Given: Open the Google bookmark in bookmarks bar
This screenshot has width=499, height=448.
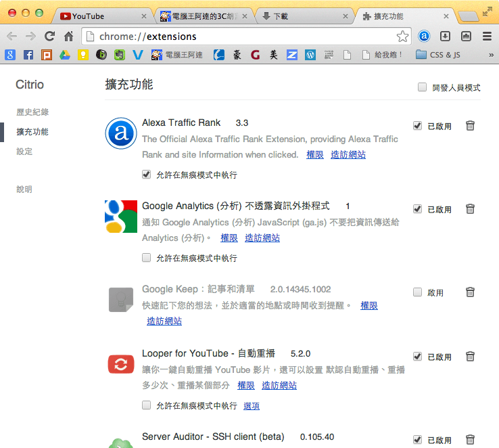Looking at the screenshot, I should click(x=10, y=55).
